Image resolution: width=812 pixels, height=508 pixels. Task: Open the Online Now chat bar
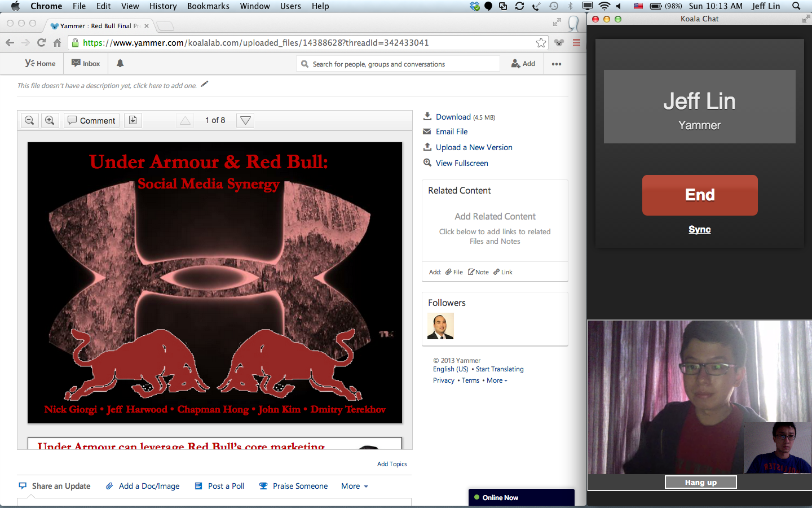coord(522,497)
